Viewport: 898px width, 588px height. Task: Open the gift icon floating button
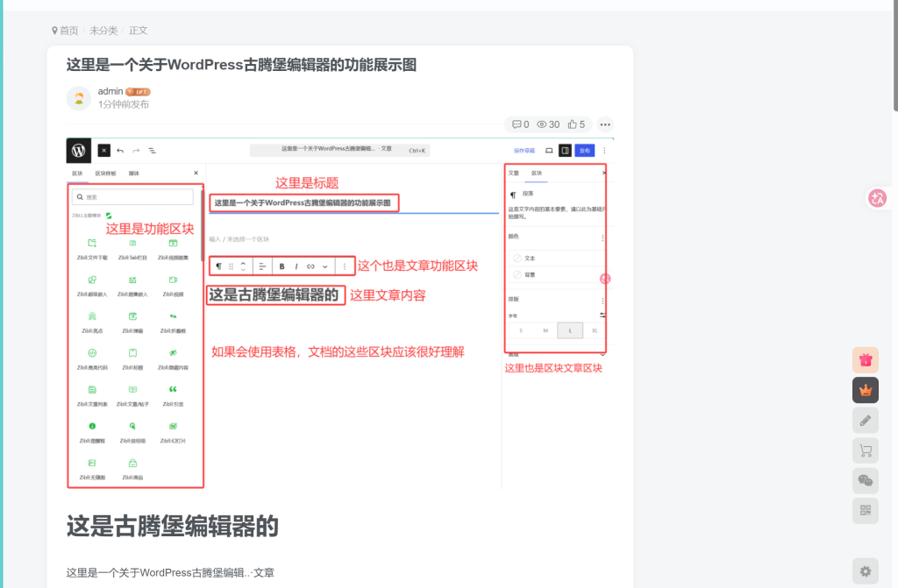(866, 360)
